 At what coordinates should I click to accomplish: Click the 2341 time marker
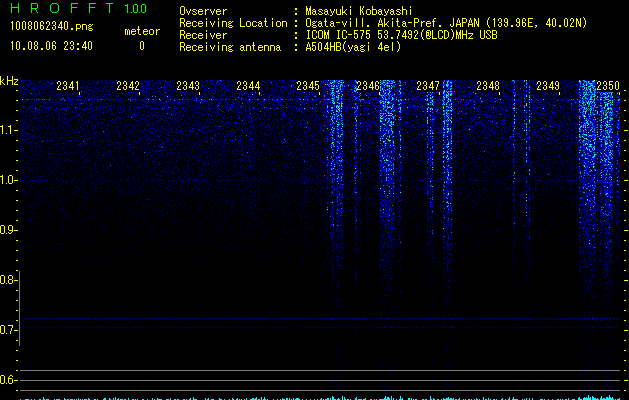[68, 86]
